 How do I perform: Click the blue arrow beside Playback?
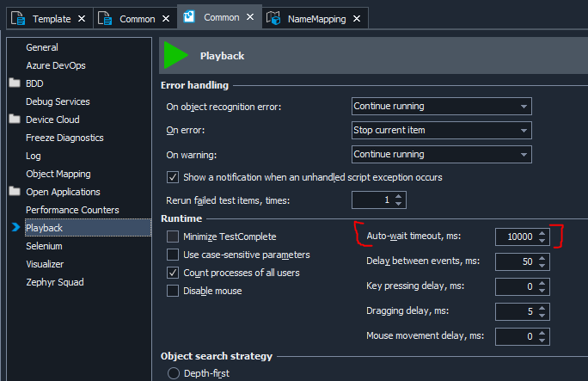coord(15,227)
